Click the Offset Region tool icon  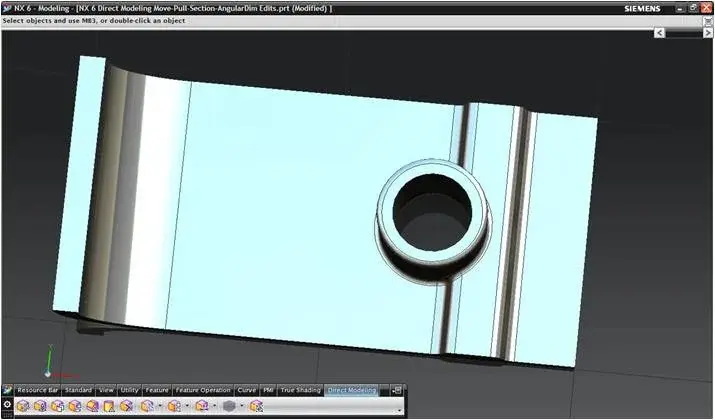58,407
